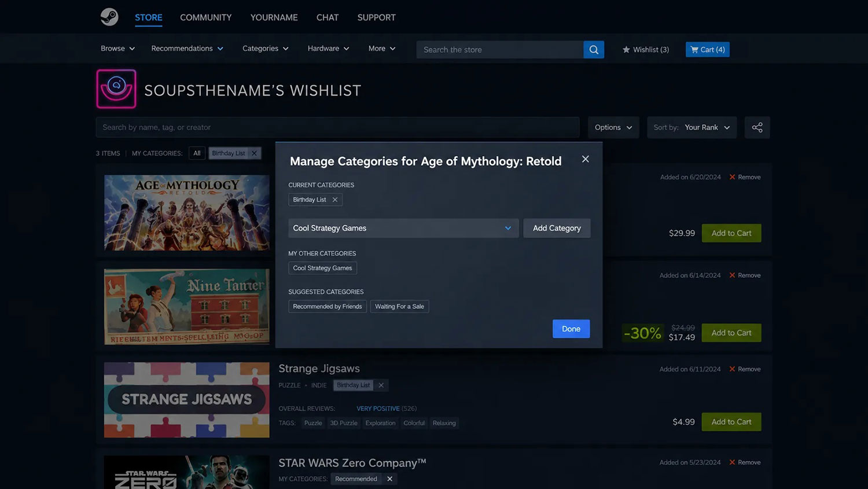Open the More dropdown
Image resolution: width=868 pixels, height=489 pixels.
pos(382,49)
